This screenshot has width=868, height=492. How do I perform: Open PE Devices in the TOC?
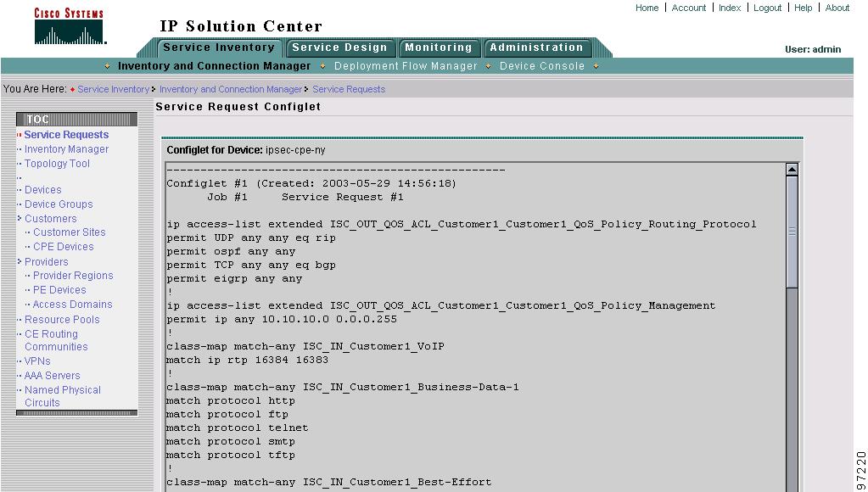coord(59,290)
